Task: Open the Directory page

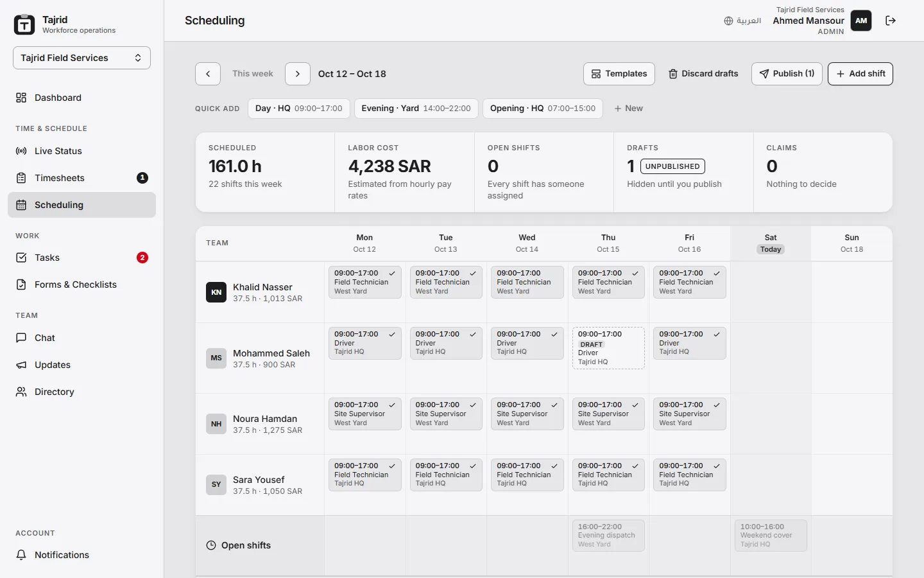Action: [81, 392]
